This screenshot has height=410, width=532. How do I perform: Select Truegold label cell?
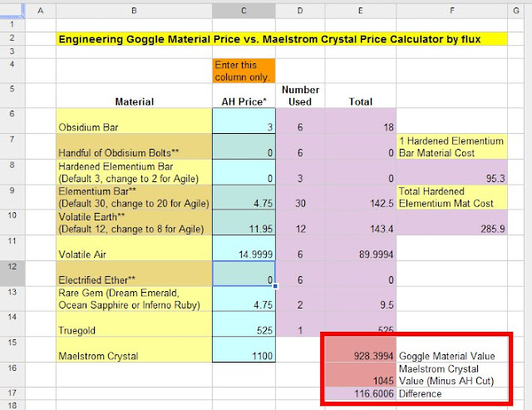click(x=134, y=324)
